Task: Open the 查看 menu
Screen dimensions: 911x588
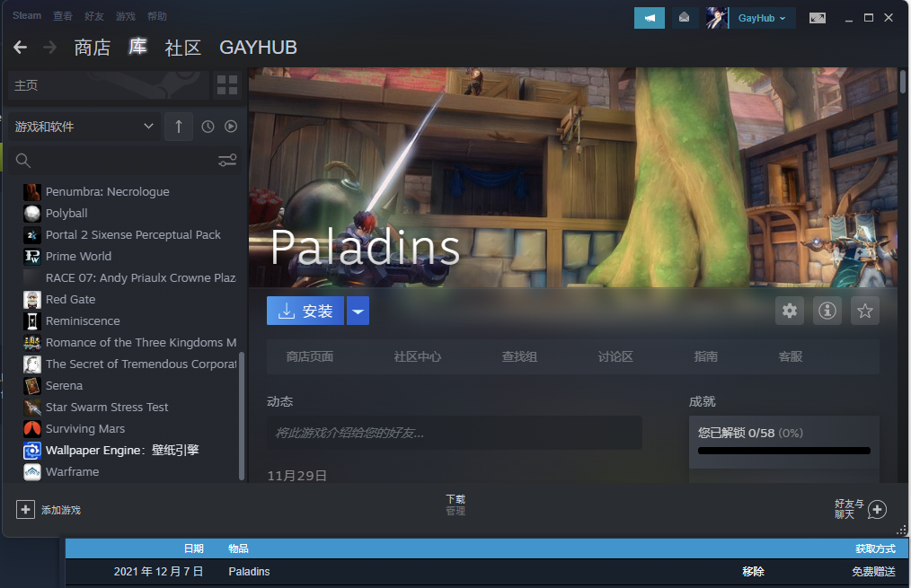Action: pos(63,16)
